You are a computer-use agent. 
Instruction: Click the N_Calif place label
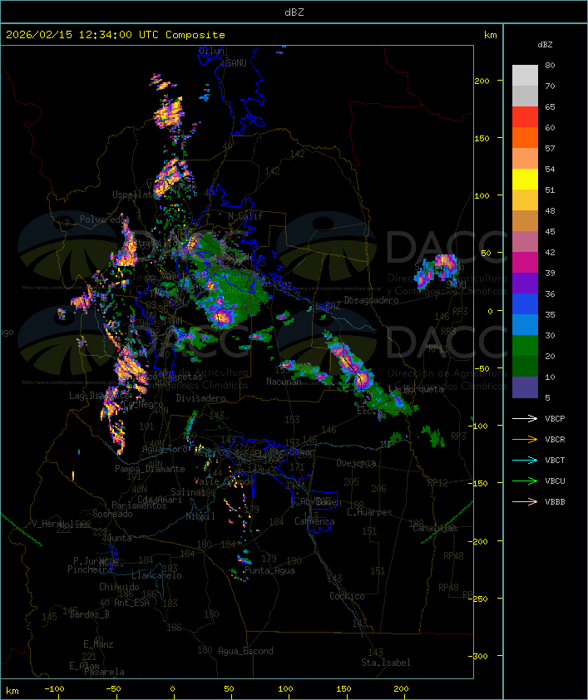[245, 216]
